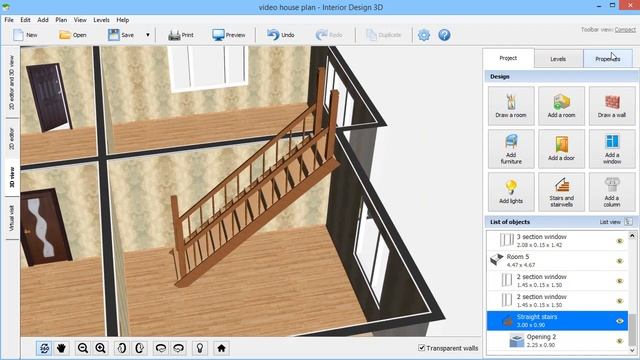The image size is (640, 360).
Task: Click the Draw a wall button
Action: (612, 106)
